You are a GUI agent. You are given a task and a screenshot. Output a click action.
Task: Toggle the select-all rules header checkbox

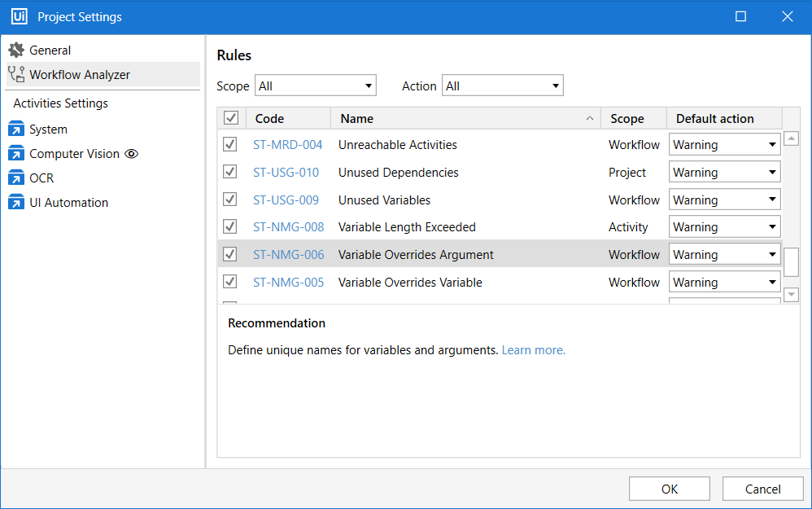231,119
